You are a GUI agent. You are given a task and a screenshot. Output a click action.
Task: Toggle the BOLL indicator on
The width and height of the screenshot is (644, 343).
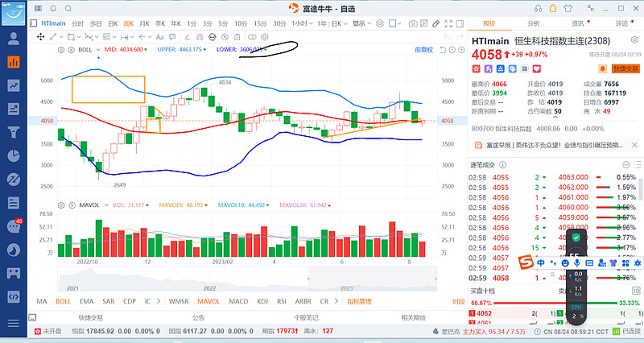pyautogui.click(x=64, y=301)
